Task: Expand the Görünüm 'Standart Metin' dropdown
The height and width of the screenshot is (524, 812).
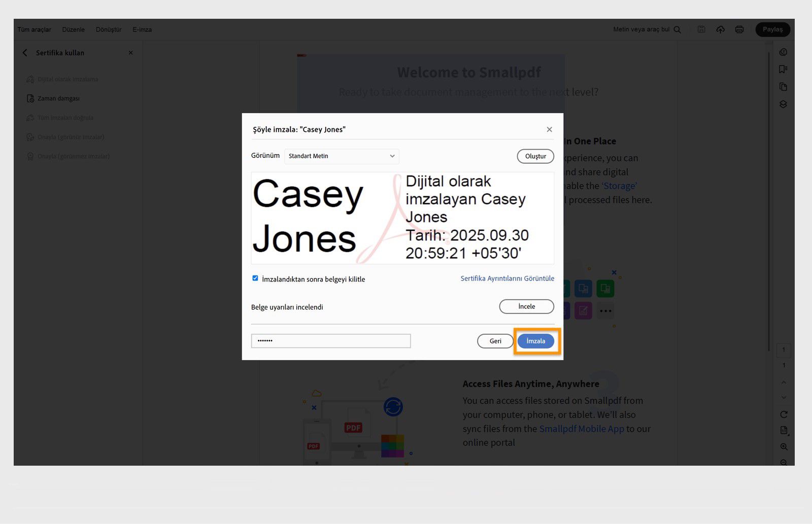Action: [342, 156]
